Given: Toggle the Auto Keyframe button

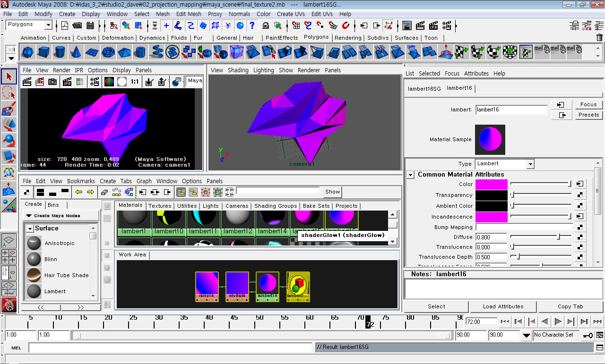Looking at the screenshot, I should coord(588,335).
